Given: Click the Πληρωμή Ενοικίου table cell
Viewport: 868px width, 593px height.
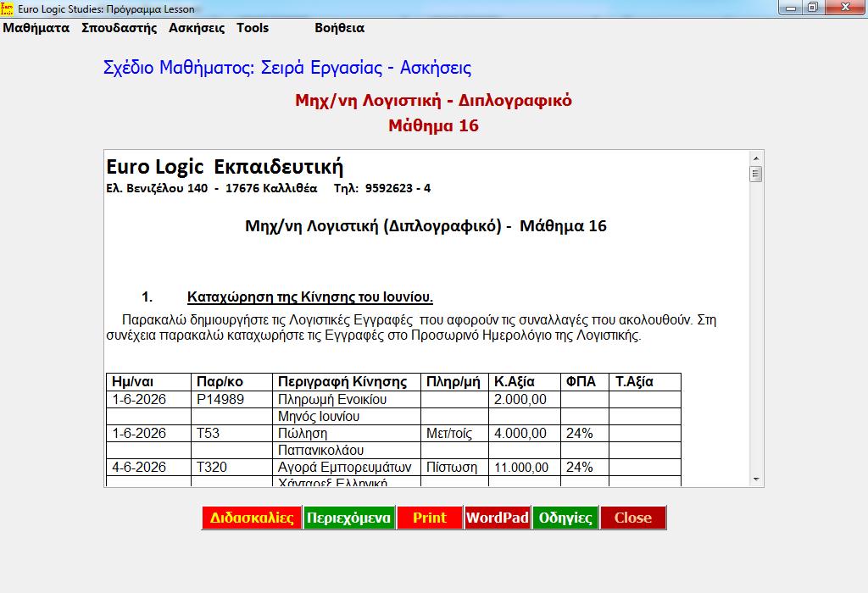Looking at the screenshot, I should coord(332,399).
